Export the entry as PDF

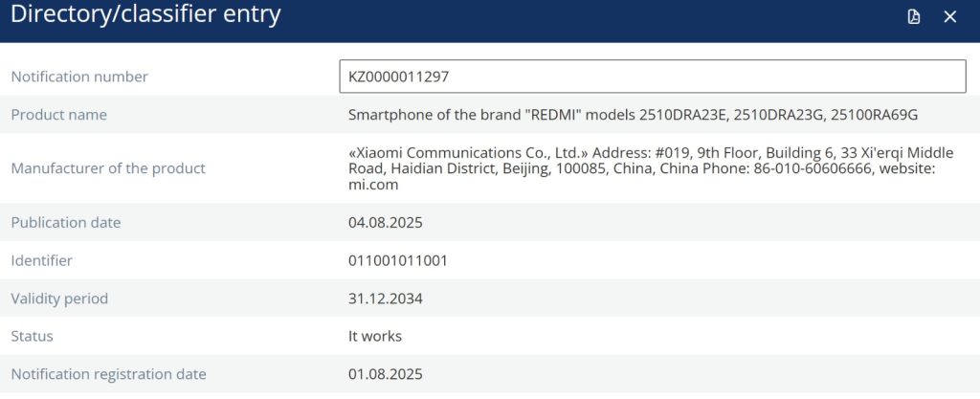pos(914,17)
